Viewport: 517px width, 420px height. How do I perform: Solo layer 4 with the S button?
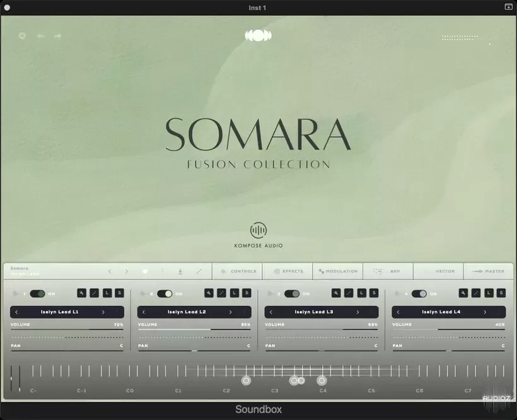pos(501,293)
